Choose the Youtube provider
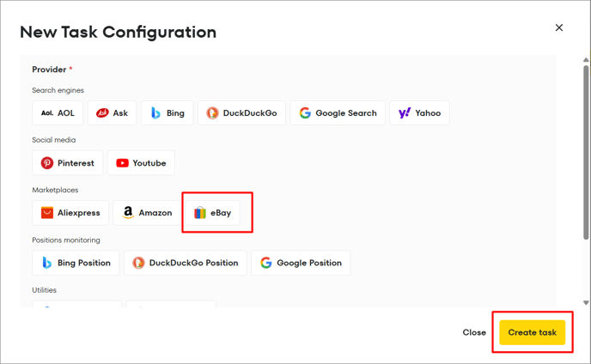The width and height of the screenshot is (591, 364). tap(141, 163)
